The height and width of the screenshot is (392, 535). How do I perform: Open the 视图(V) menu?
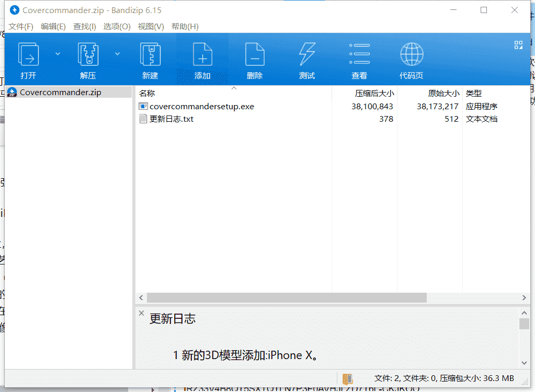coord(151,27)
